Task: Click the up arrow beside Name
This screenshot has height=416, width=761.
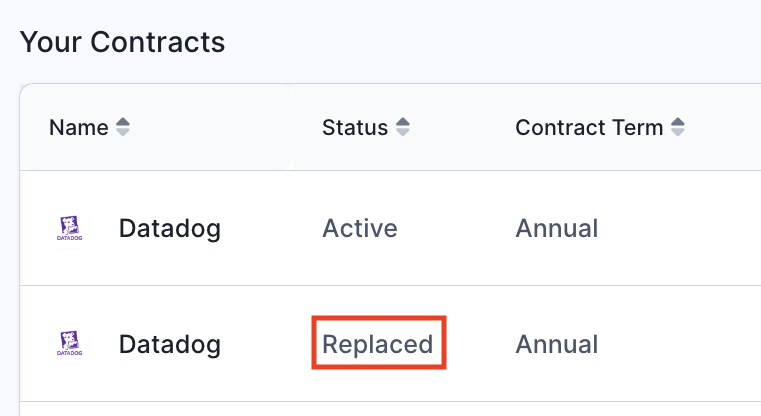Action: coord(123,122)
